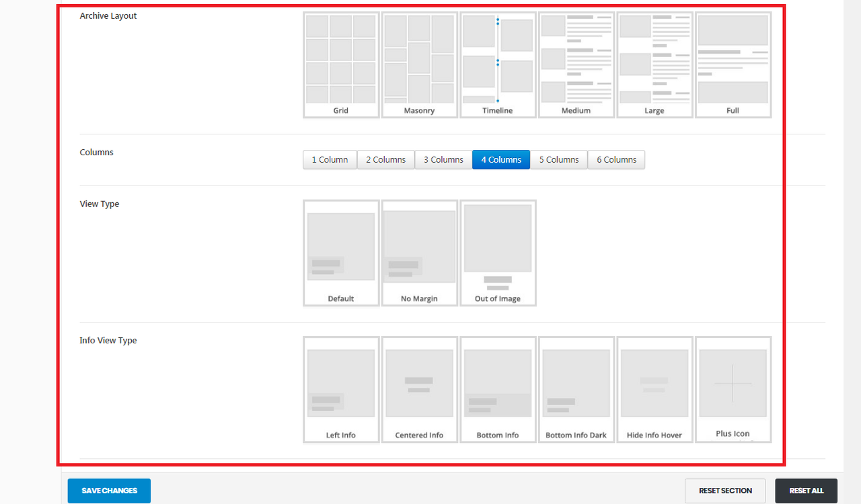Choose the No Margin view type
Viewport: 861px width, 504px height.
[419, 253]
